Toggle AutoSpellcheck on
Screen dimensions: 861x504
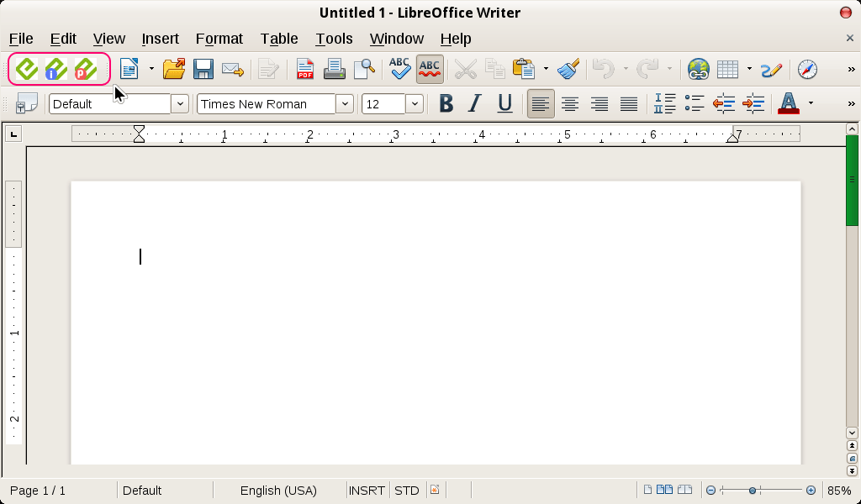click(429, 69)
